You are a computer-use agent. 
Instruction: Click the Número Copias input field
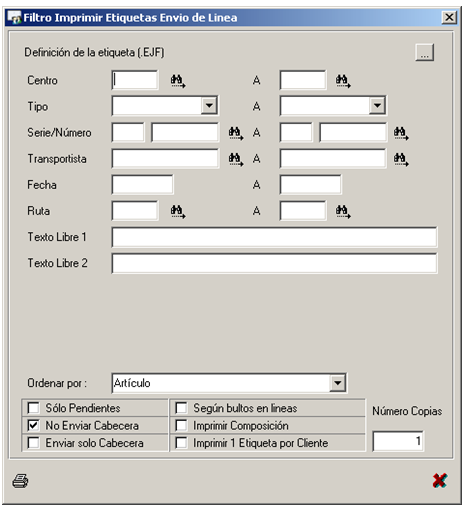[398, 441]
